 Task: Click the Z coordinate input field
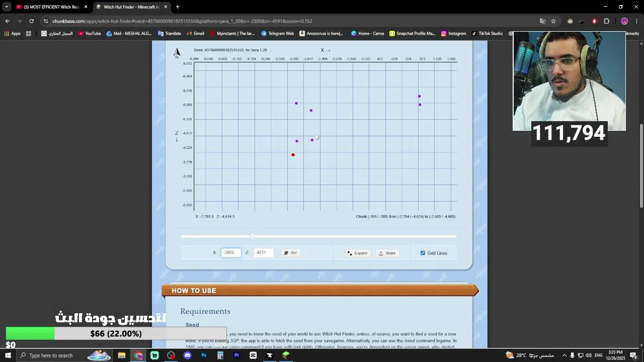[x=263, y=253]
